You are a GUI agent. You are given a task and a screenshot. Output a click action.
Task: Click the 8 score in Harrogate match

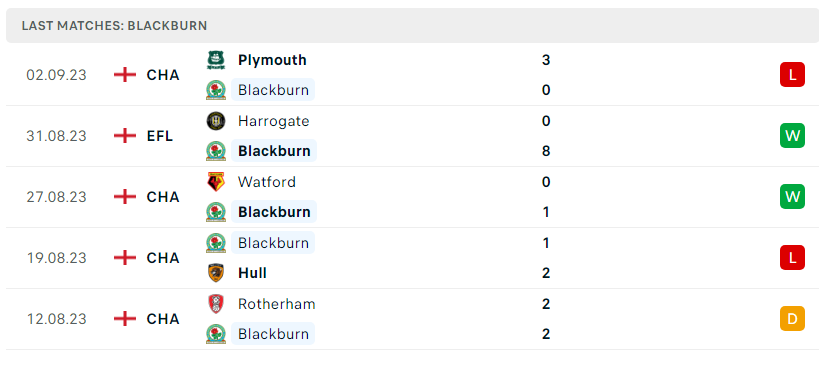[x=546, y=151]
